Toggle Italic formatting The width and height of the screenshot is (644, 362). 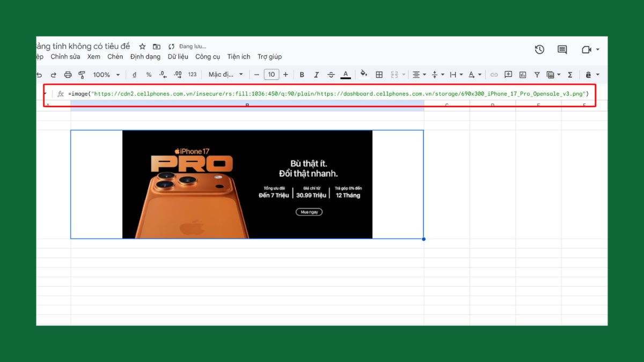tap(317, 75)
